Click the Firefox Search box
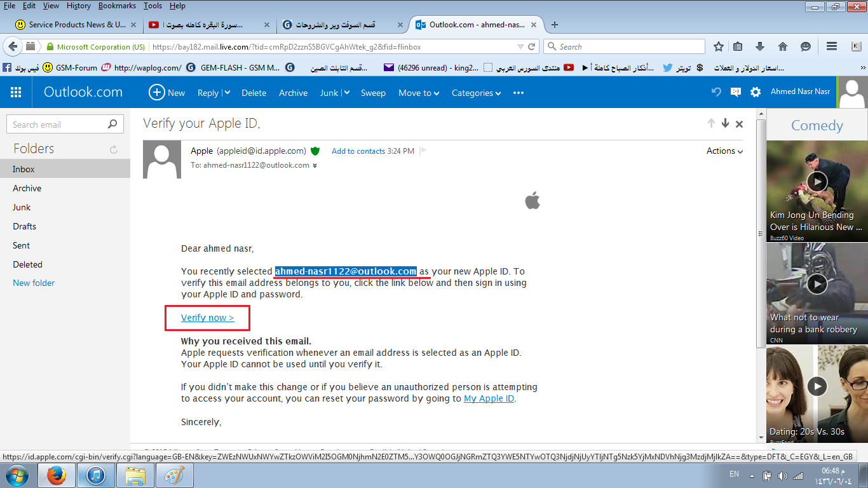Screen dimensions: 868x488 [623, 46]
